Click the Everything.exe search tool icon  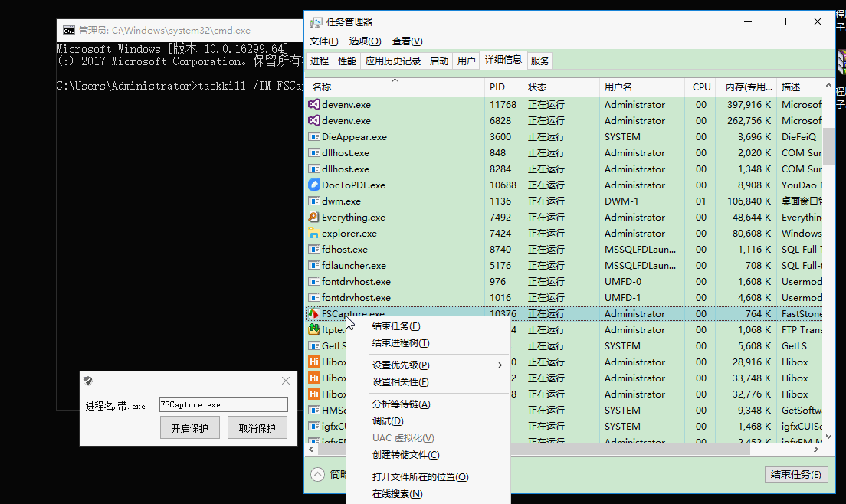[314, 217]
